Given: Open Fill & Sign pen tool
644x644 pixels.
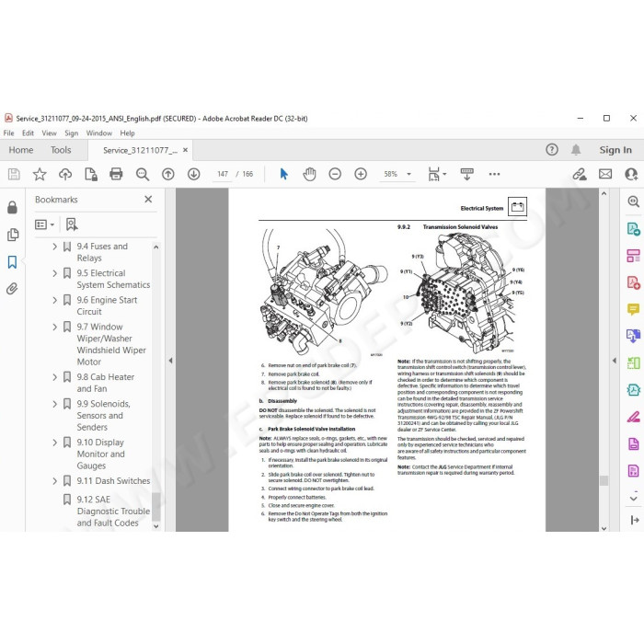Looking at the screenshot, I should [x=633, y=417].
